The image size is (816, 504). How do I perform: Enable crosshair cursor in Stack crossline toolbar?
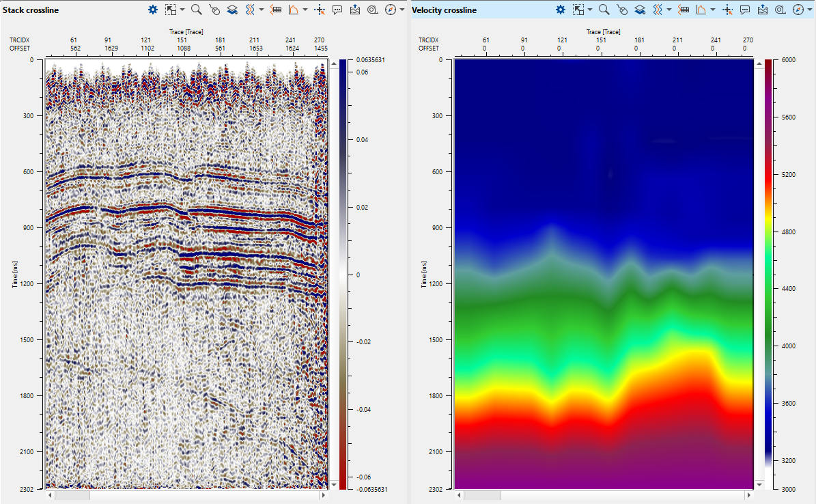[320, 10]
